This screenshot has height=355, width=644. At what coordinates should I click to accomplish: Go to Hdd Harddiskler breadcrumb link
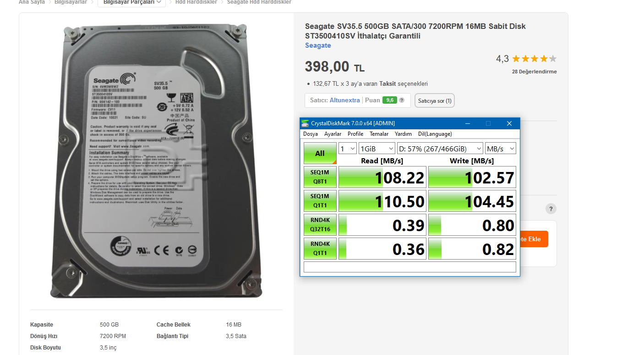(196, 2)
